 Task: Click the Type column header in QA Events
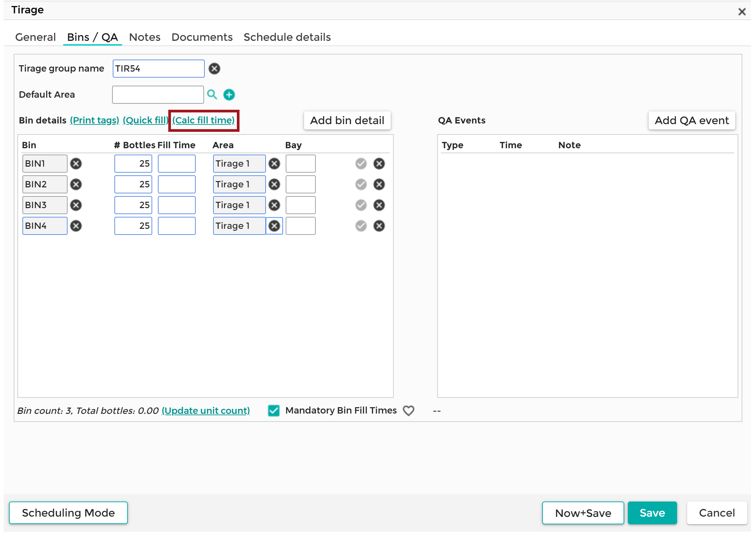coord(452,145)
